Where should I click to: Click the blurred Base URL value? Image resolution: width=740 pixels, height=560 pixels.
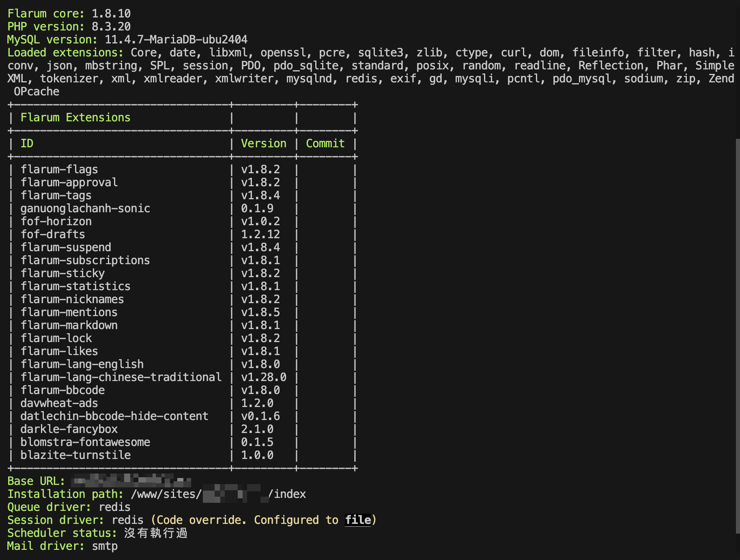[x=131, y=481]
